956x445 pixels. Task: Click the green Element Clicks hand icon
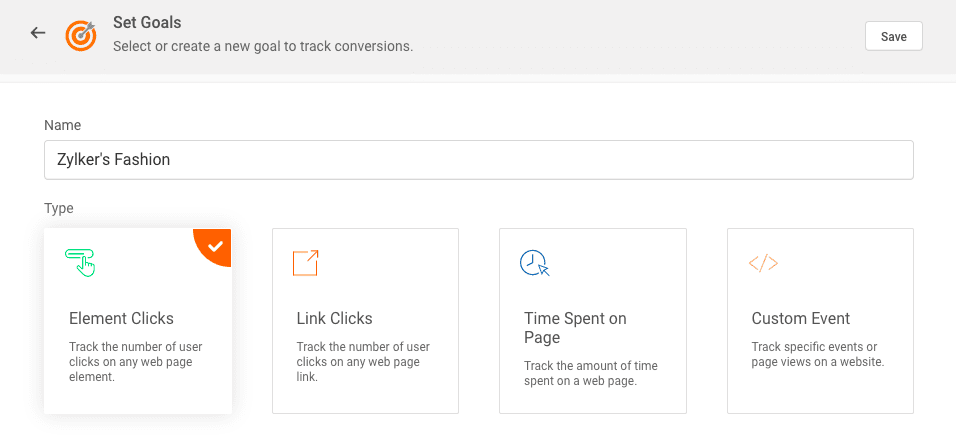80,263
